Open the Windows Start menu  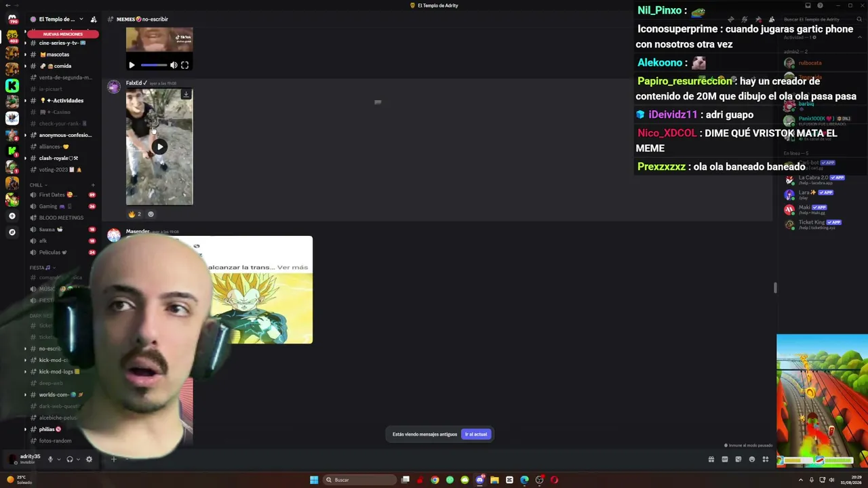pos(314,480)
